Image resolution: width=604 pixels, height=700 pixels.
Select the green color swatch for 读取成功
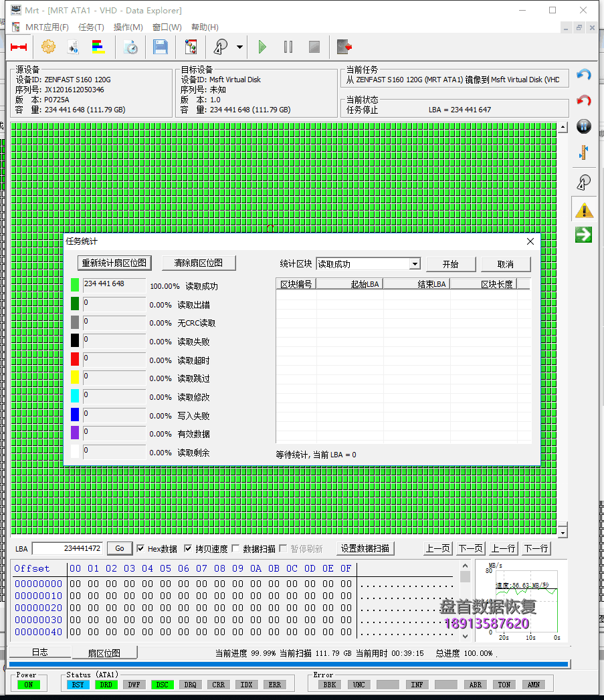click(74, 285)
